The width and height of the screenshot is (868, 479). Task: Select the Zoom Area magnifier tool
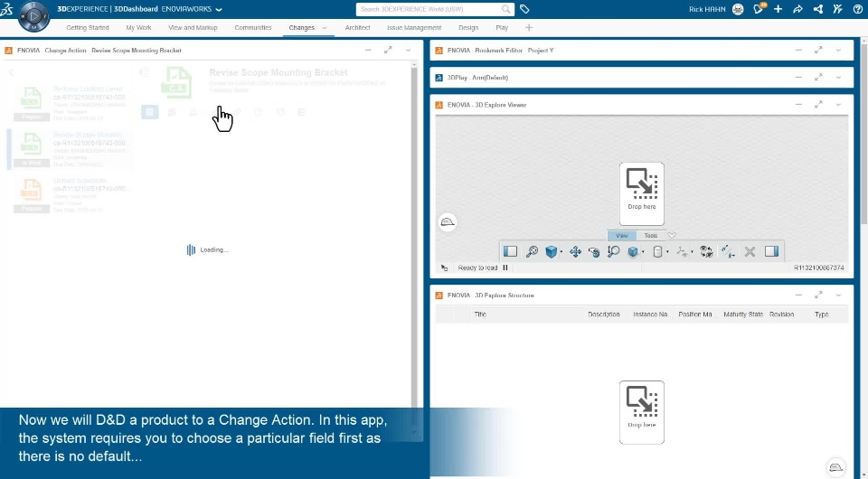613,251
